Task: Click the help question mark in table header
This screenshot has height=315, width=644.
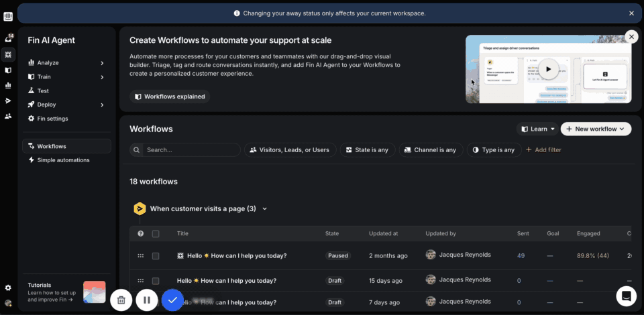Action: pos(140,233)
